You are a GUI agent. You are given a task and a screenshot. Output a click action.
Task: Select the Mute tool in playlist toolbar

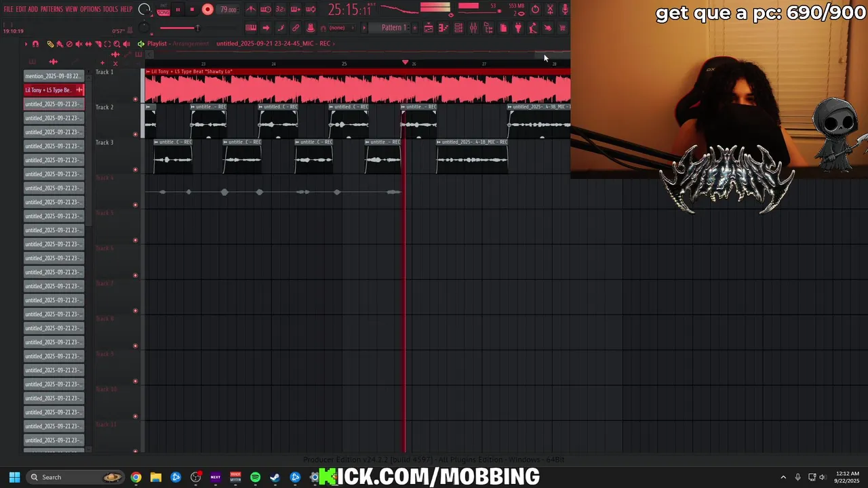[x=79, y=44]
